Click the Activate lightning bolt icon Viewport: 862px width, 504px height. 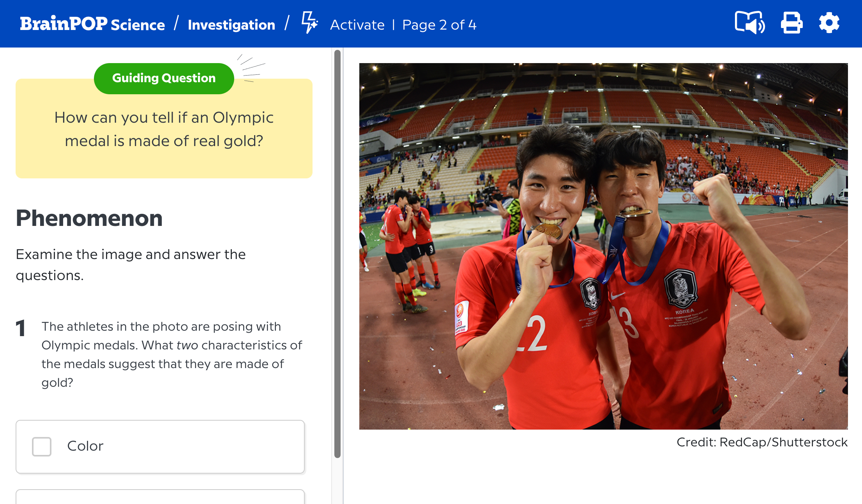309,23
